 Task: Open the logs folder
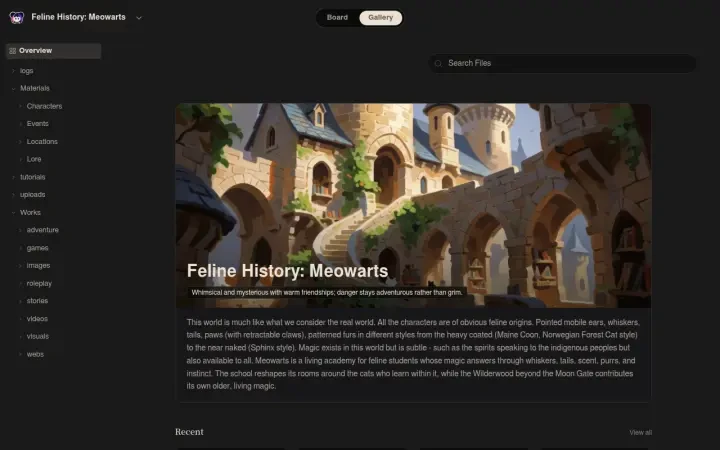click(27, 71)
